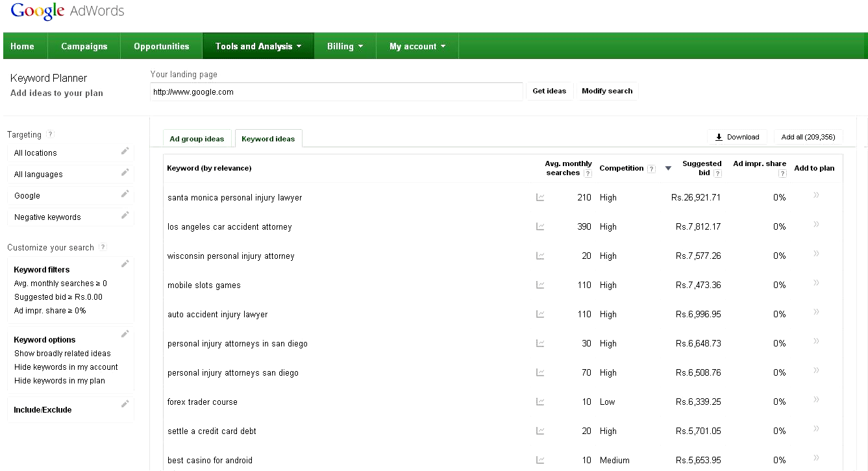This screenshot has width=868, height=471.
Task: Edit the Negative keywords list
Action: [126, 215]
